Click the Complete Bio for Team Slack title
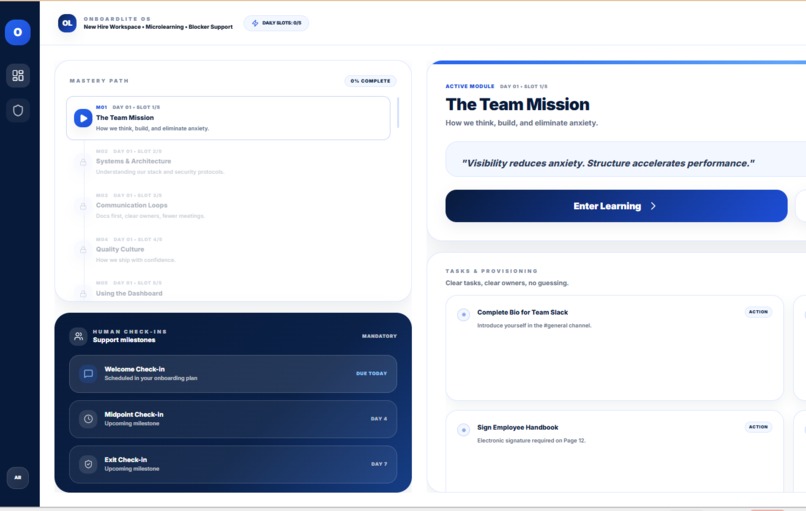Screen dimensions: 806x511 click(522, 313)
